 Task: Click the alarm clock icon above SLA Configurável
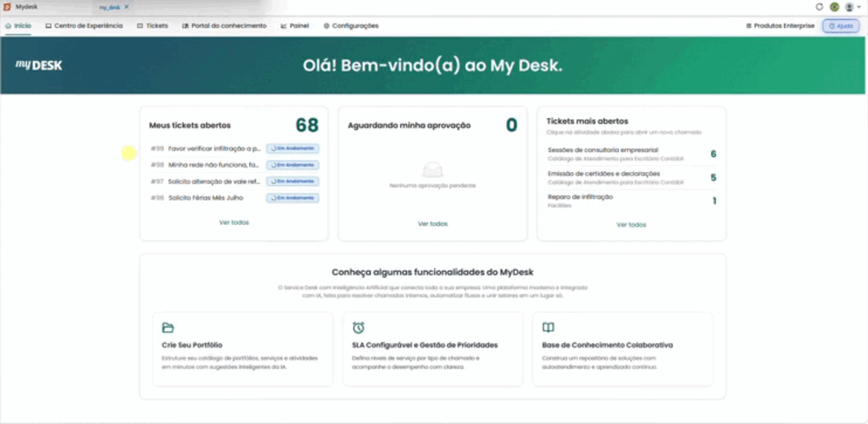pos(358,328)
